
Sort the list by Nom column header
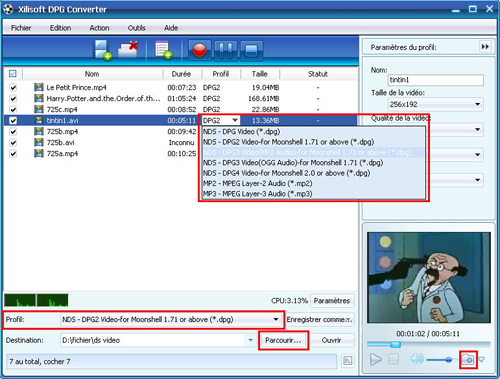tap(92, 74)
